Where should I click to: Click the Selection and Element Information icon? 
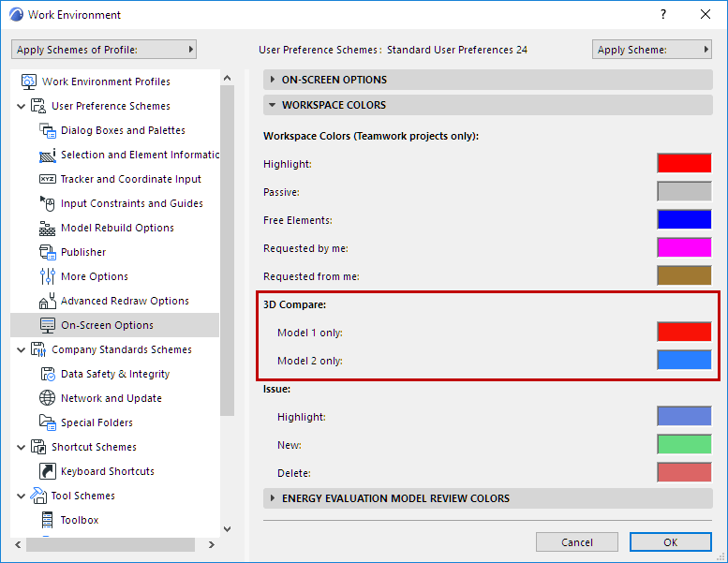coord(48,155)
